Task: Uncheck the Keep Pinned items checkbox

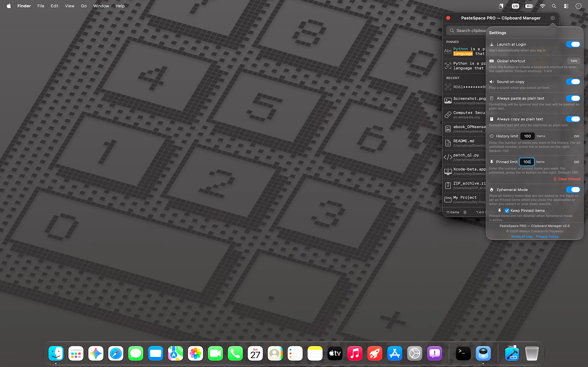Action: [x=507, y=210]
